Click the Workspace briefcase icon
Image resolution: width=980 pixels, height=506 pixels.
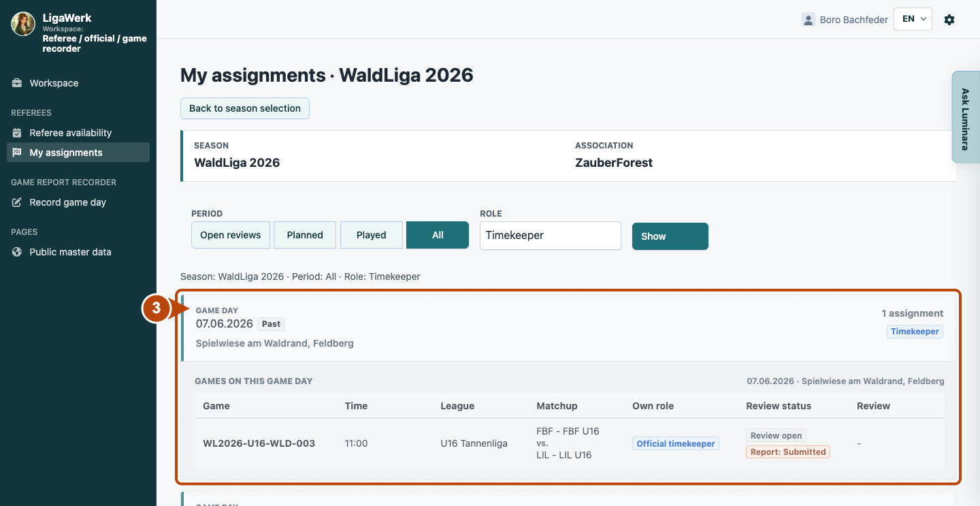click(x=17, y=83)
